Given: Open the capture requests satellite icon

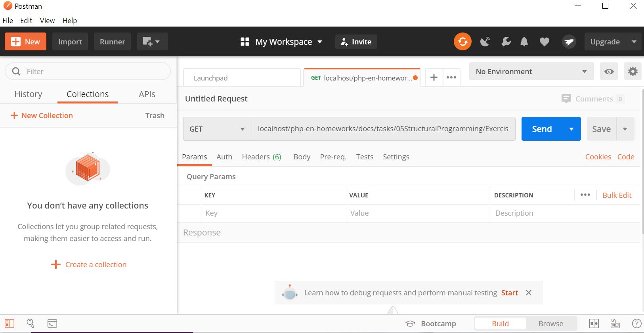Looking at the screenshot, I should coord(485,42).
